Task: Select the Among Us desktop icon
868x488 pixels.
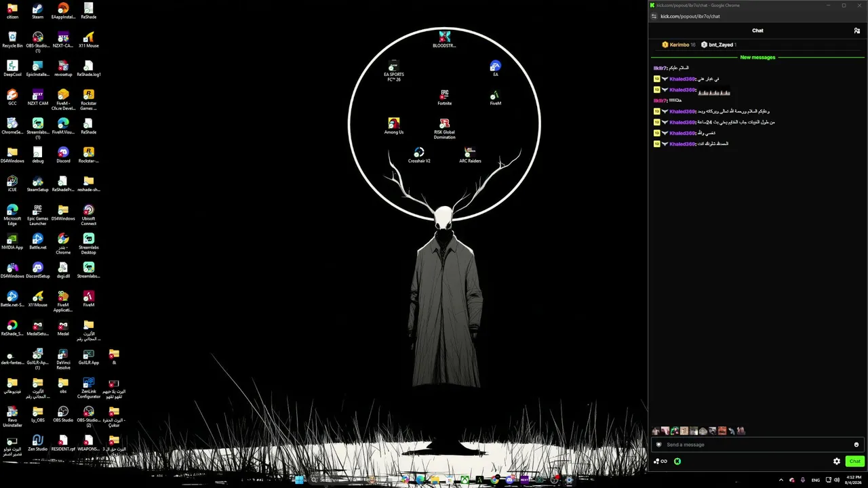Action: pyautogui.click(x=393, y=126)
